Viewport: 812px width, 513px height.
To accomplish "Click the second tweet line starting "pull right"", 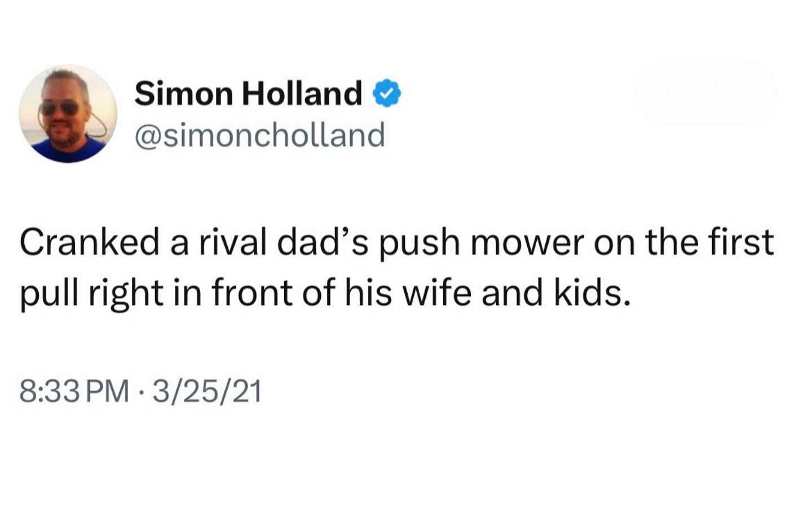I will [324, 294].
